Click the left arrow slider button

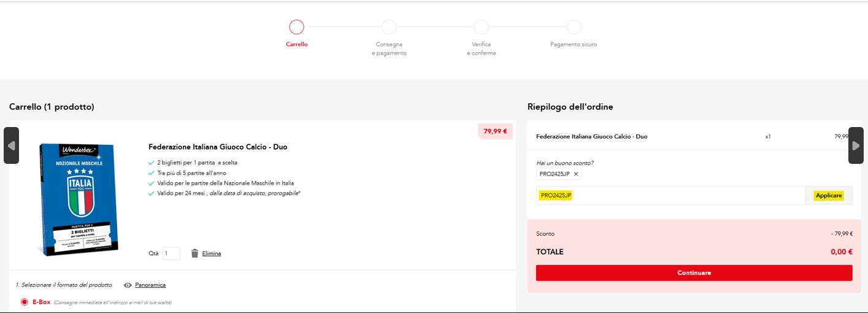11,145
